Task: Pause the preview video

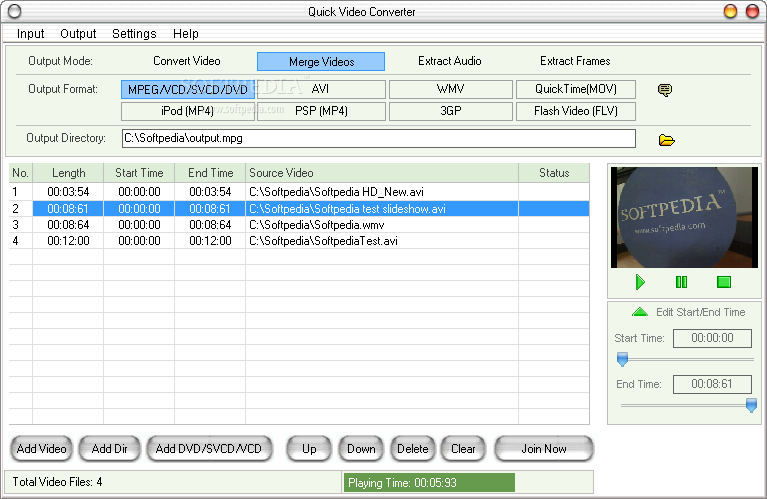Action: point(681,282)
